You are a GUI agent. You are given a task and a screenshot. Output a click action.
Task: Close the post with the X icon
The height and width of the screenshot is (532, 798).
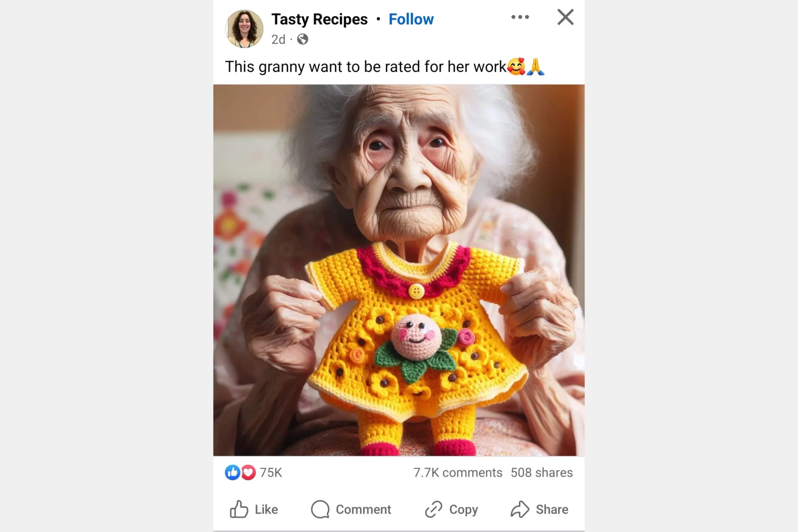(565, 17)
